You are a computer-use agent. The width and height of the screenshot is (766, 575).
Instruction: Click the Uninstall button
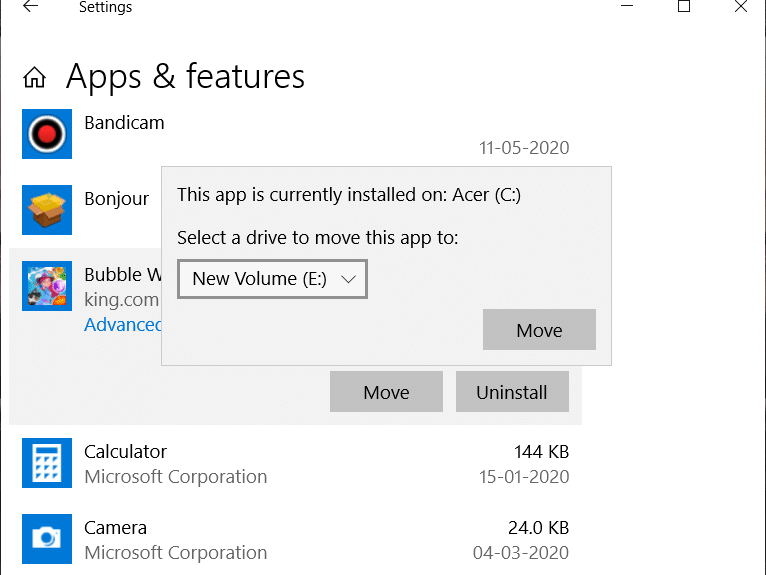click(x=512, y=392)
